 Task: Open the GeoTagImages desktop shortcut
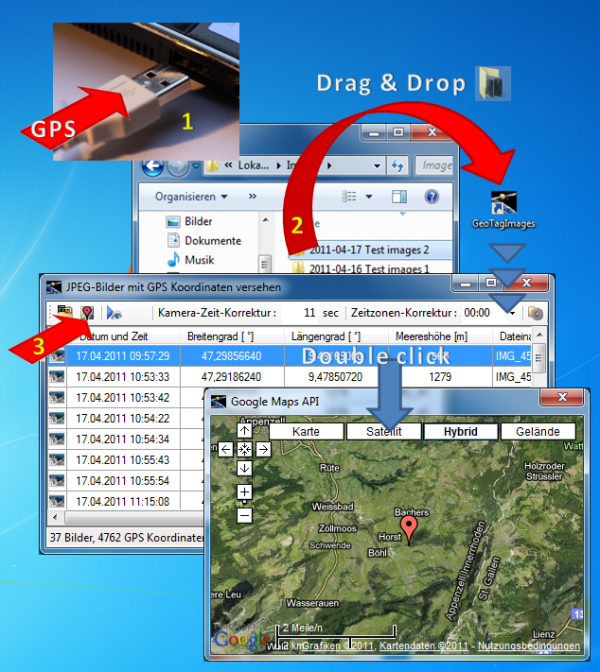tap(504, 210)
